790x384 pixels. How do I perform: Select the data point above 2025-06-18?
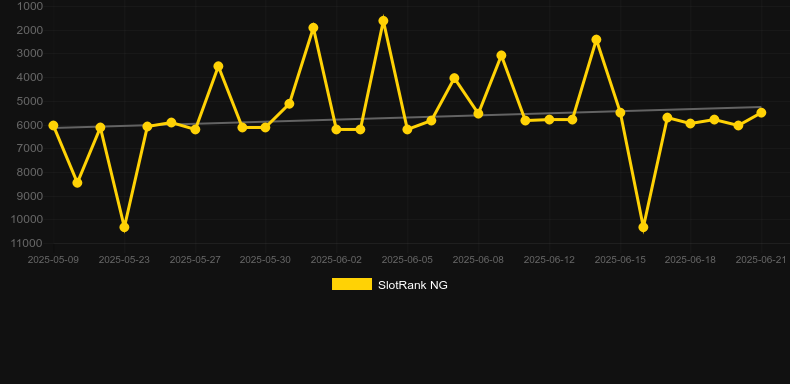pyautogui.click(x=690, y=123)
